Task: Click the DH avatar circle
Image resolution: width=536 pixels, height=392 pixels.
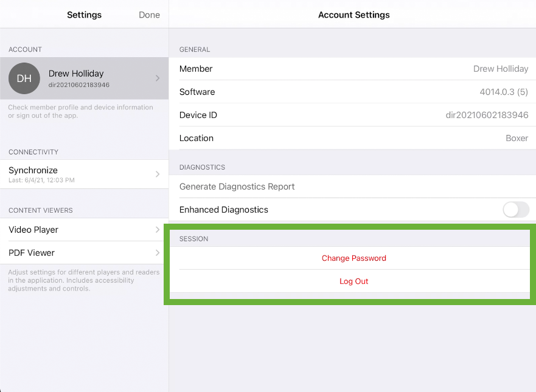Action: [24, 78]
